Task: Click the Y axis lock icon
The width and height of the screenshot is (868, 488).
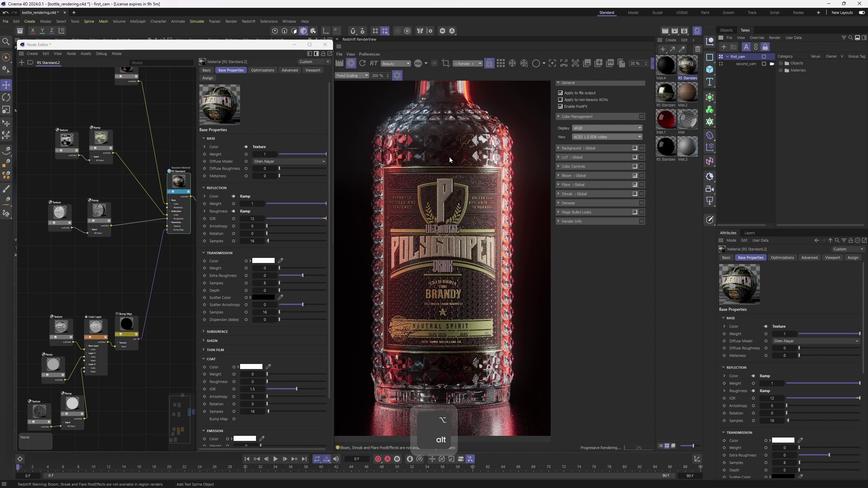Action: (x=42, y=31)
